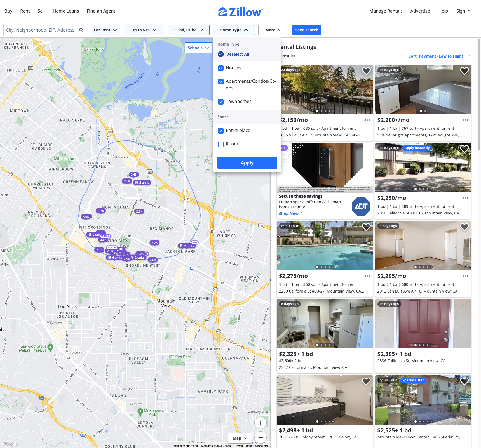Enable the Room space checkbox
The image size is (481, 448).
(x=221, y=144)
